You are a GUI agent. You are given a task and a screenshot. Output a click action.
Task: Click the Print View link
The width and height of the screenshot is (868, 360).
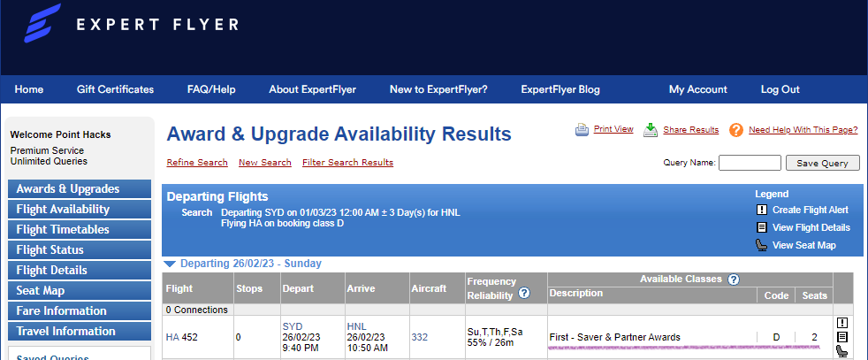[x=613, y=129]
